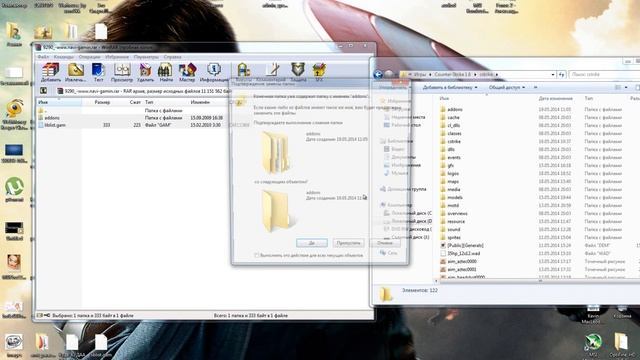The width and height of the screenshot is (640, 360).
Task: Click the Отмена button in merge dialog
Action: pos(384,243)
